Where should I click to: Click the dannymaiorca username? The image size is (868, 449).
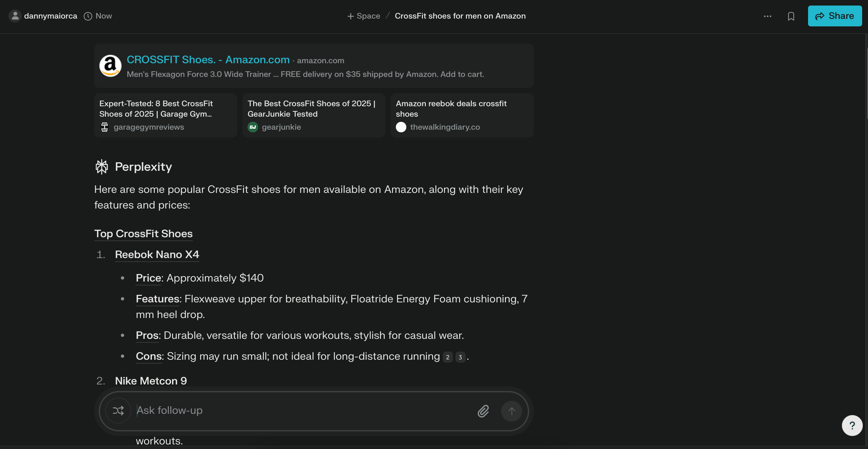(51, 16)
